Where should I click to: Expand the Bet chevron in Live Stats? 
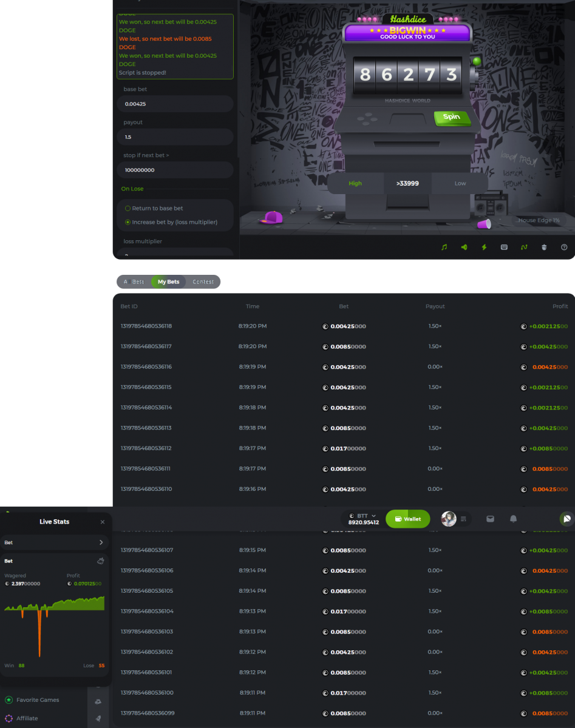101,542
